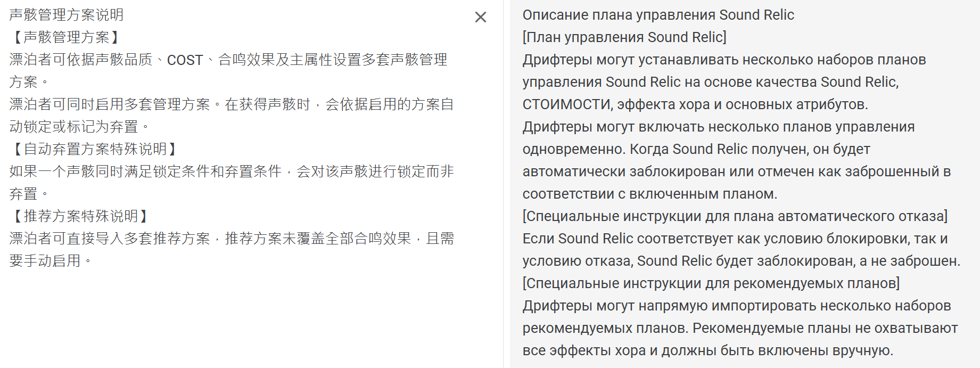Click heading [Специальные инструкции для рекомендуемых планов]
This screenshot has width=980, height=368.
(x=711, y=283)
